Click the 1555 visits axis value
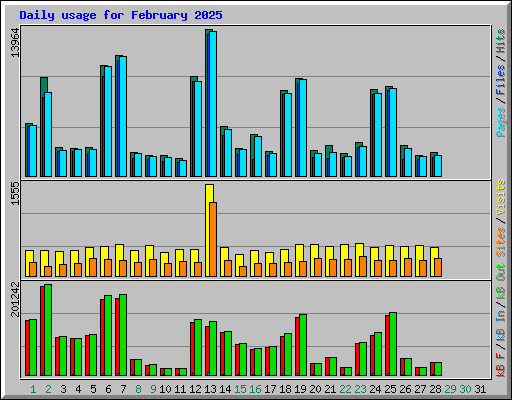512x400 pixels. coord(15,193)
